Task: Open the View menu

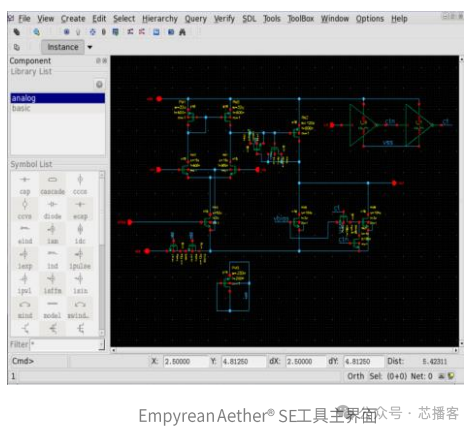Action: (45, 19)
